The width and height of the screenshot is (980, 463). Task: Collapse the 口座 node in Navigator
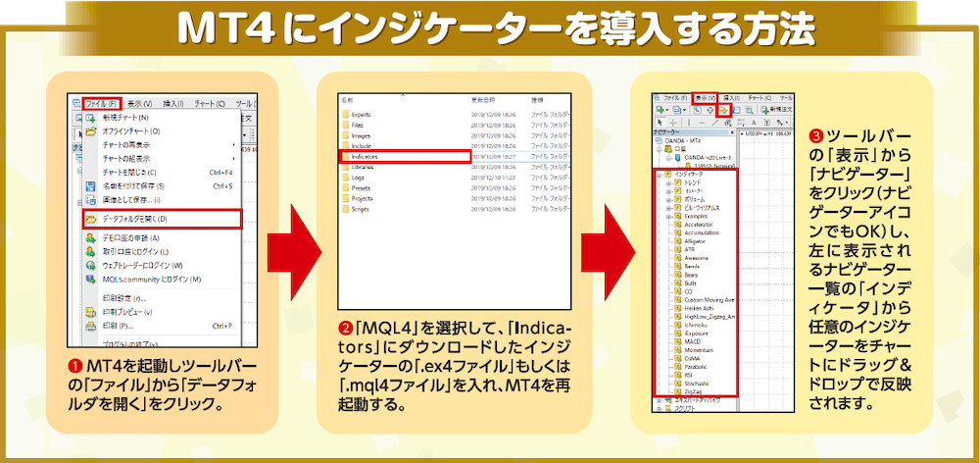tap(660, 150)
